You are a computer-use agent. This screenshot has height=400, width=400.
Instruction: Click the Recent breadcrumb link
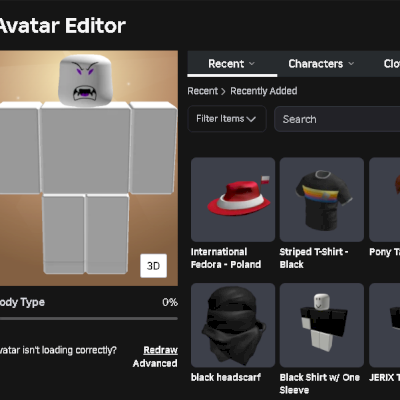[x=203, y=91]
